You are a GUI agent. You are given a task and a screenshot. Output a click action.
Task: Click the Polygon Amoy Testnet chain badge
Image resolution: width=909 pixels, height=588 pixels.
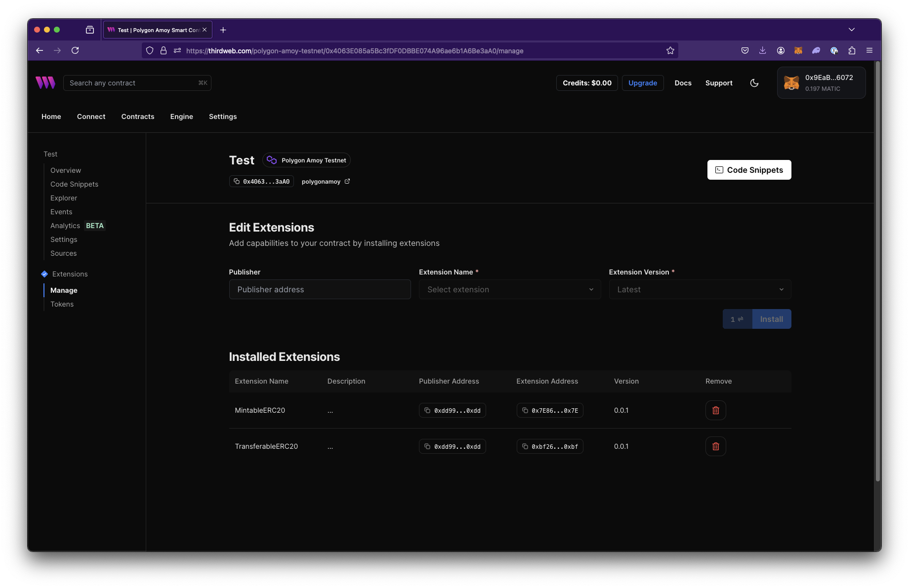tap(306, 160)
